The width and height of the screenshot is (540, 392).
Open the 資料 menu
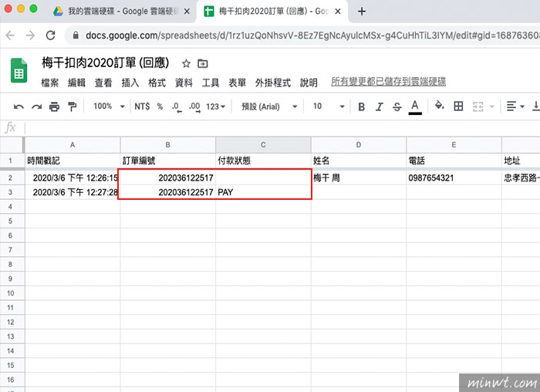pyautogui.click(x=184, y=83)
